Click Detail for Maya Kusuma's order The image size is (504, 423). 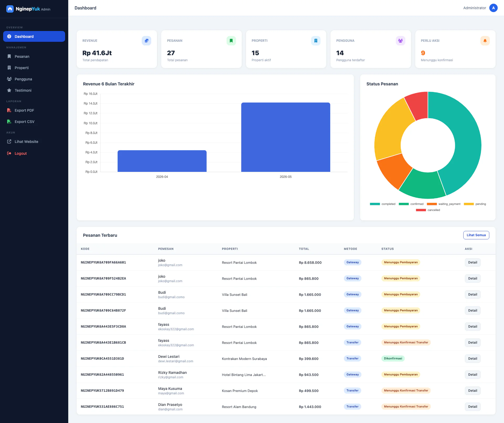point(473,391)
